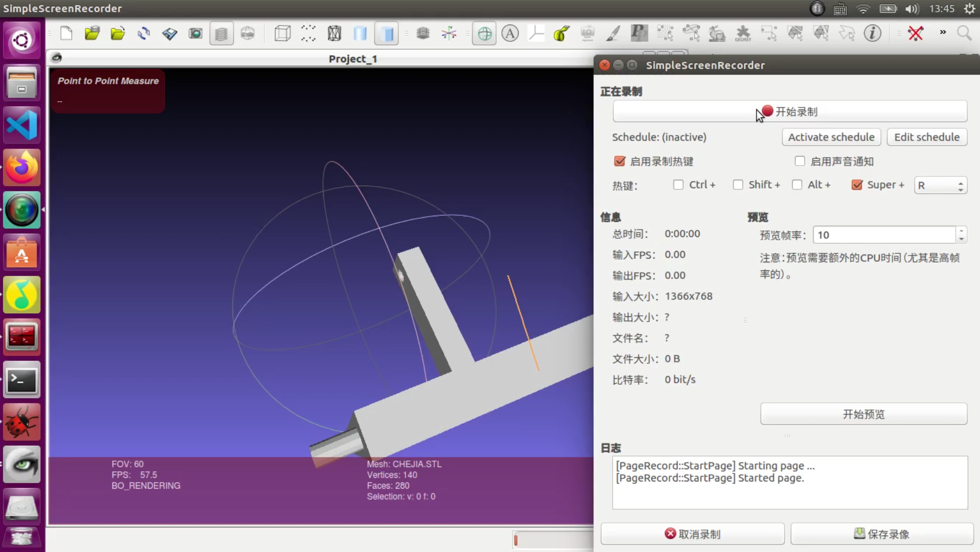Reload the current mesh file
The image size is (980, 552).
click(144, 33)
